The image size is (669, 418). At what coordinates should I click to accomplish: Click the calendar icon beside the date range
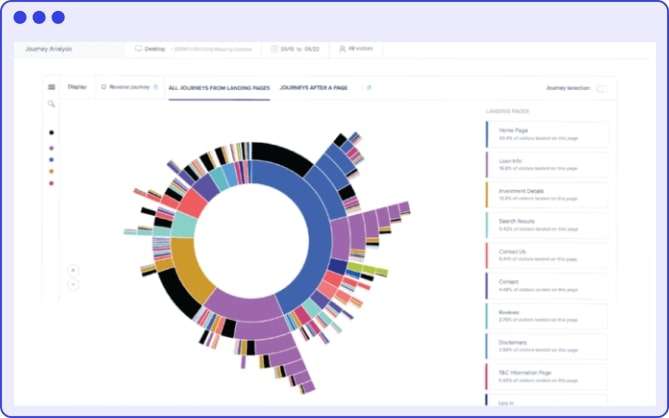pos(276,48)
